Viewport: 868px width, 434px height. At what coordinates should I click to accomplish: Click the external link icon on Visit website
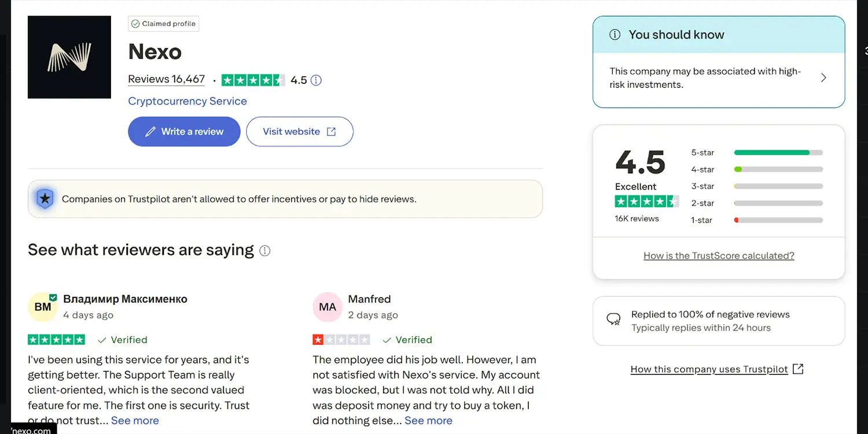tap(332, 132)
